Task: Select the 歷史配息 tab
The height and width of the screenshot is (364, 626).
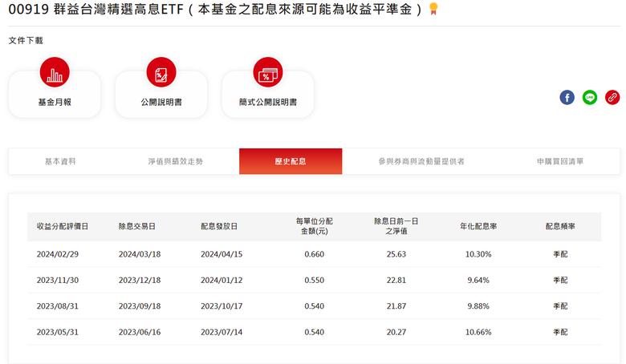Action: (291, 161)
